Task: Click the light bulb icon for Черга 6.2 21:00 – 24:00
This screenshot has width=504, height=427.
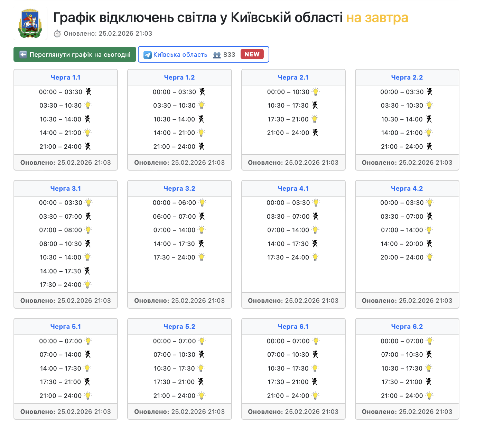Action: (x=429, y=396)
